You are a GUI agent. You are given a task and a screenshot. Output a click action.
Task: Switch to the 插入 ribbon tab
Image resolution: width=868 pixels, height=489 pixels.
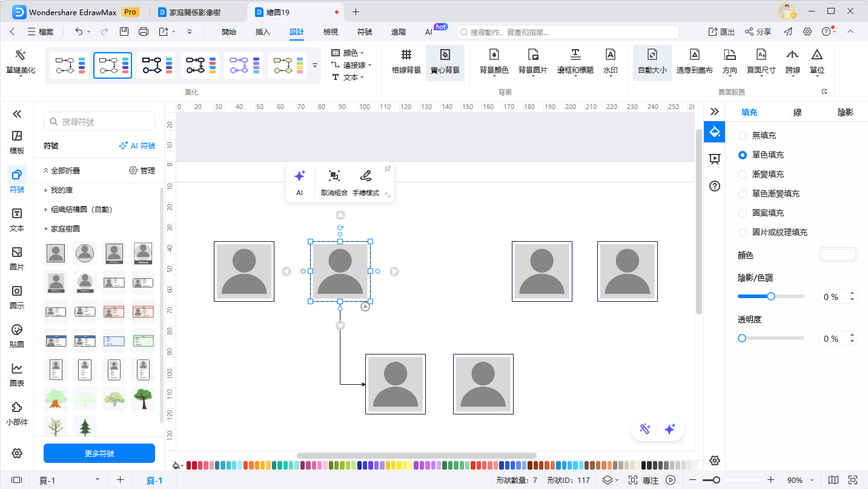click(x=262, y=32)
